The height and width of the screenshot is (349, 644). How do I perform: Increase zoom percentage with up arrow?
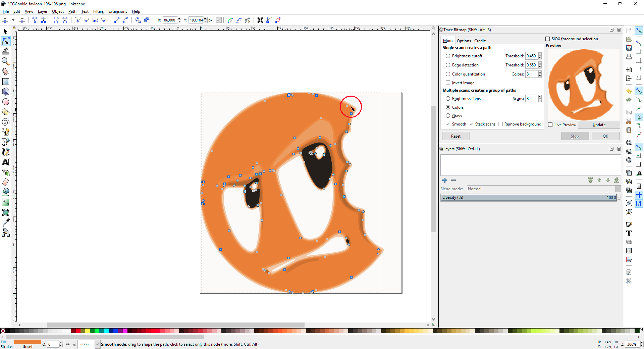[x=642, y=343]
